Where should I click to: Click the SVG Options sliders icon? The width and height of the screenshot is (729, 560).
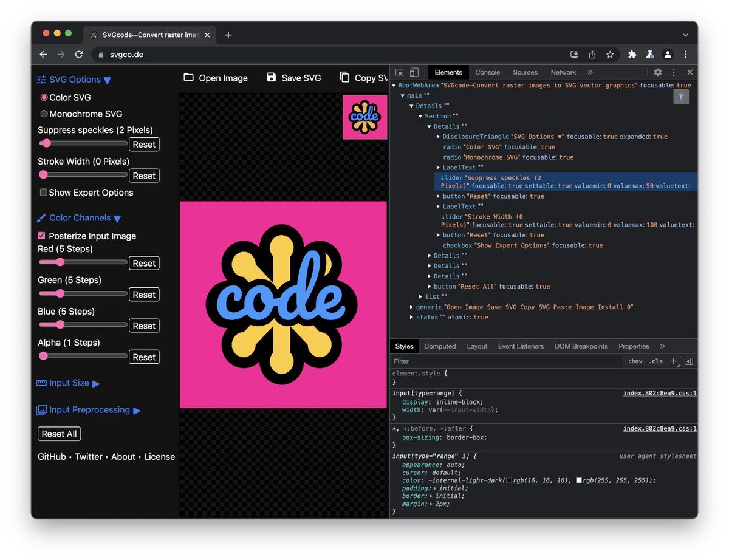(x=41, y=80)
